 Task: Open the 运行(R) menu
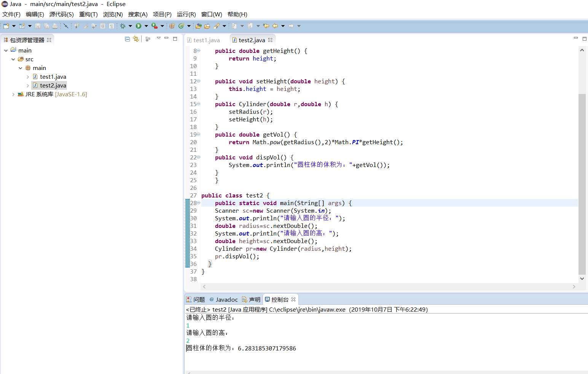[186, 14]
